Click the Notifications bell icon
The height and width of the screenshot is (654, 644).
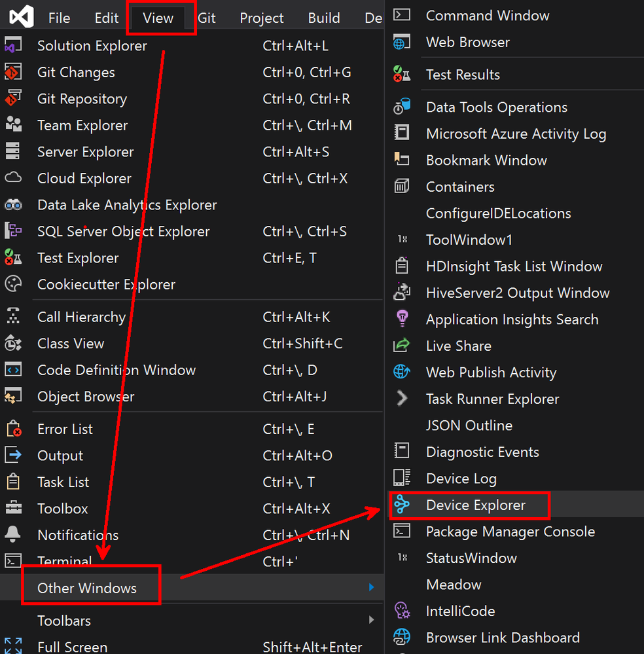click(13, 534)
